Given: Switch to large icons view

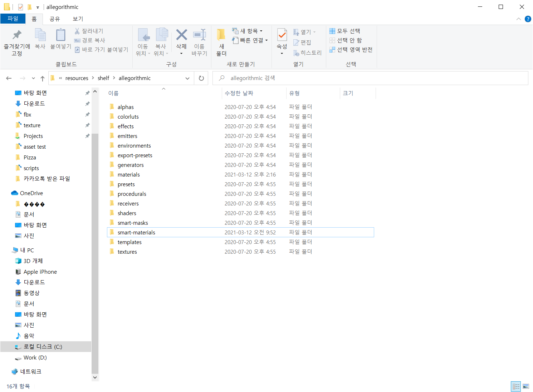Looking at the screenshot, I should (526, 386).
